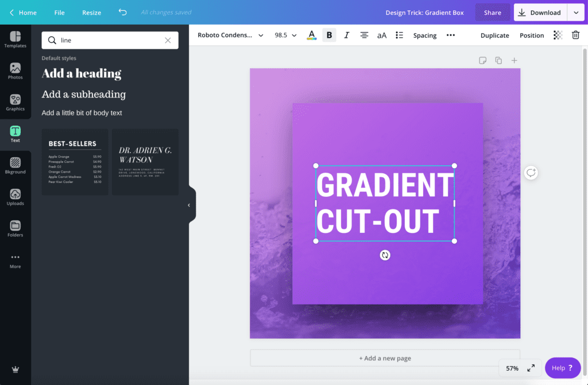Toggle bold formatting off
588x385 pixels.
(x=329, y=34)
